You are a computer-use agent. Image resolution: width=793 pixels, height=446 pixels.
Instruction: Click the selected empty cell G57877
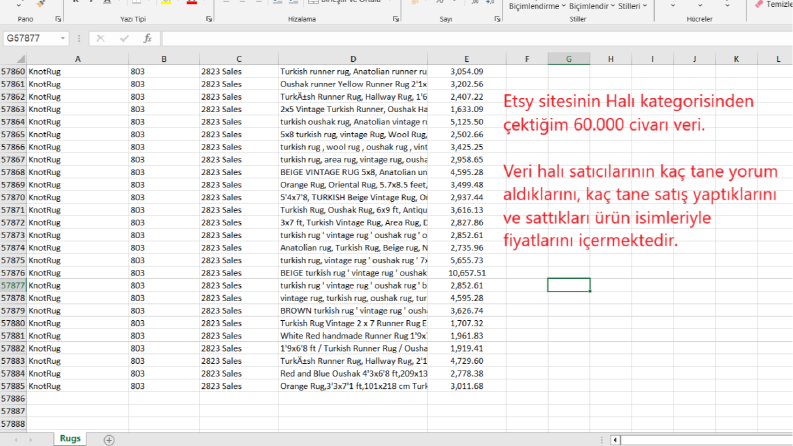[568, 285]
